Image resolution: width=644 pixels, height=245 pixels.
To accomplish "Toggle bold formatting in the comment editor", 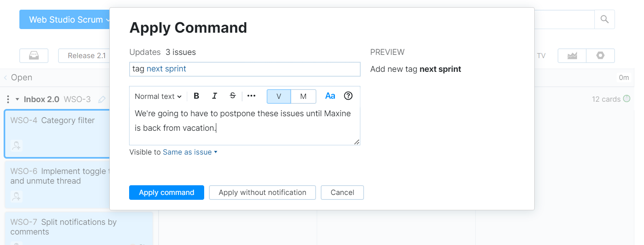I will click(197, 96).
